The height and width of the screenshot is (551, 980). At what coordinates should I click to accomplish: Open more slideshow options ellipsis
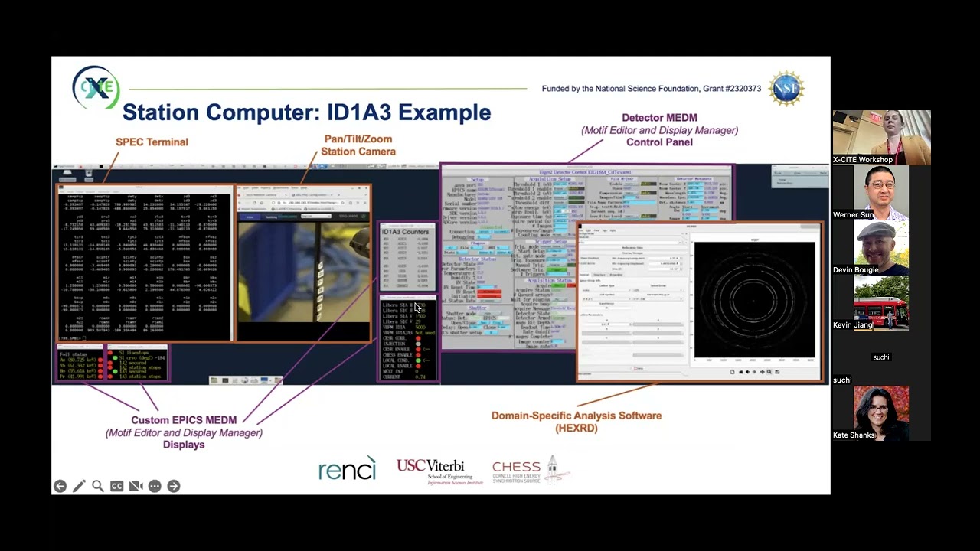click(x=155, y=486)
